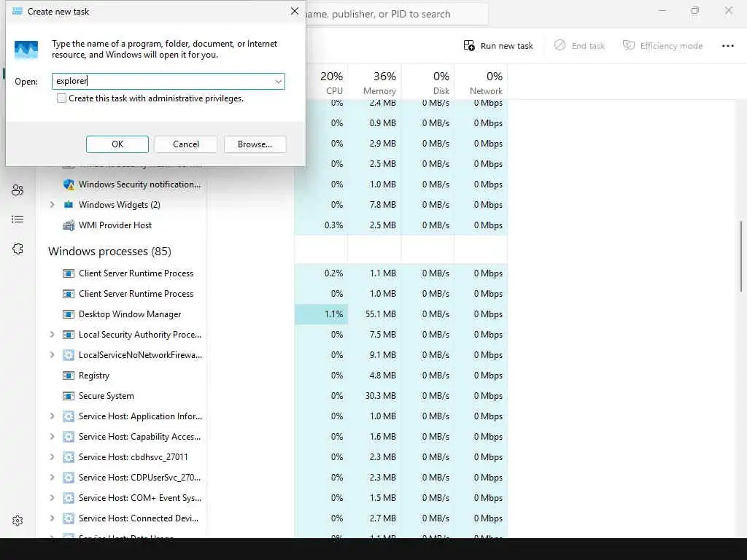
Task: Click Cancel in Create new task dialog
Action: [x=186, y=144]
